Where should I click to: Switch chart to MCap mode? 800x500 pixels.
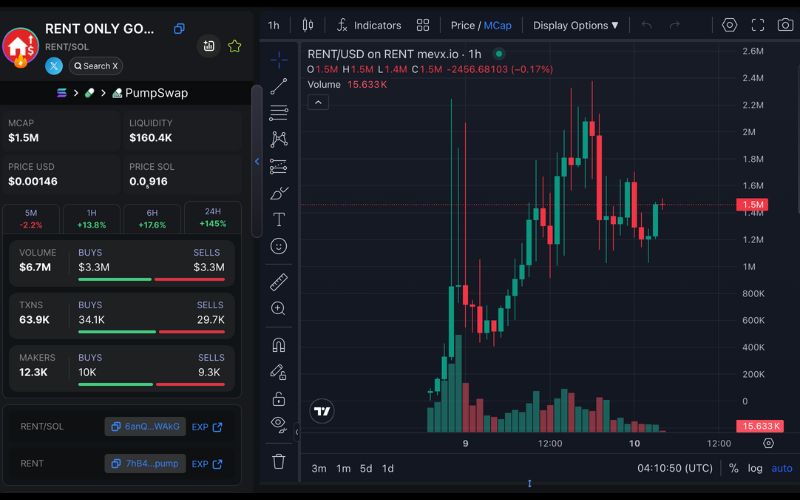[497, 25]
